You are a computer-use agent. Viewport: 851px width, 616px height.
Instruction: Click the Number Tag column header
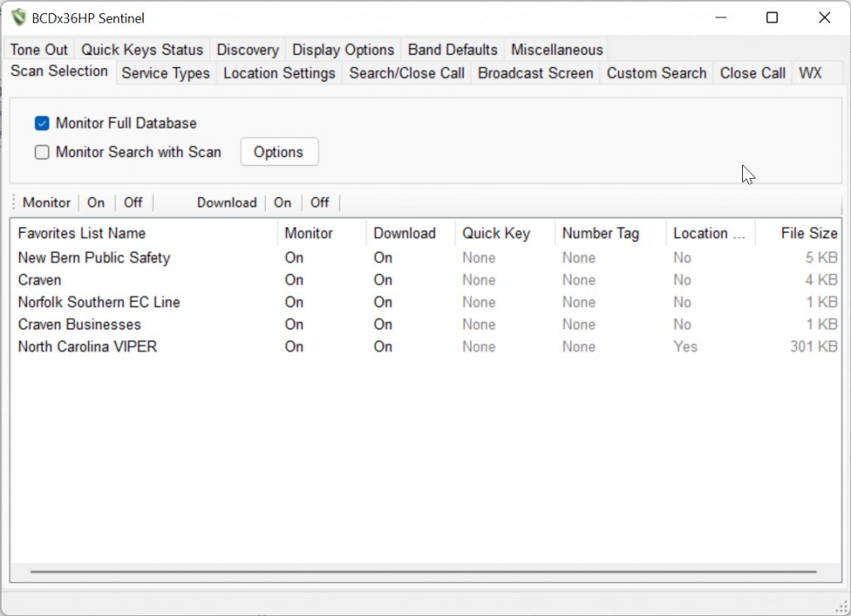point(611,234)
